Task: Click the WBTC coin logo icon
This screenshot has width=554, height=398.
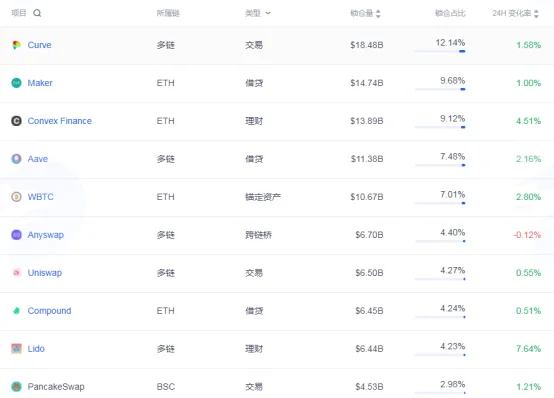Action: click(16, 197)
